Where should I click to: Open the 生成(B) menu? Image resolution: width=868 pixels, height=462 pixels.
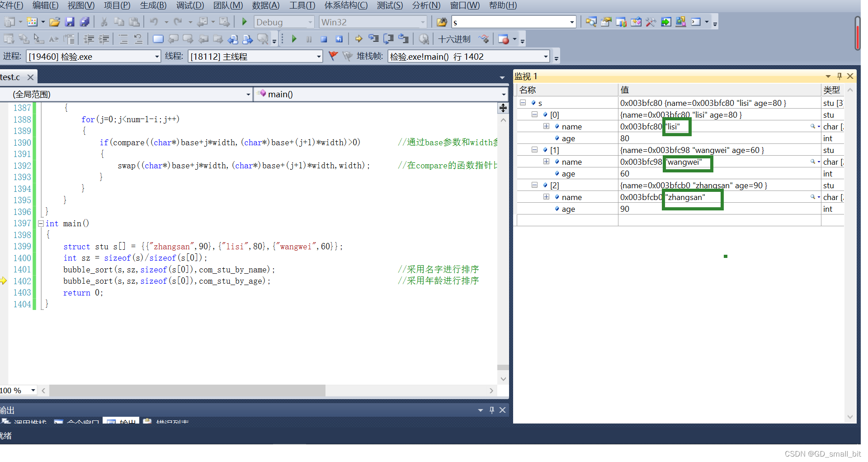tap(153, 5)
